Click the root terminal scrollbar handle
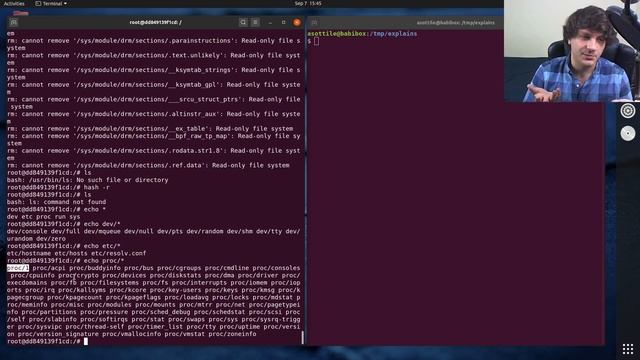This screenshot has width=640, height=360. (x=302, y=338)
